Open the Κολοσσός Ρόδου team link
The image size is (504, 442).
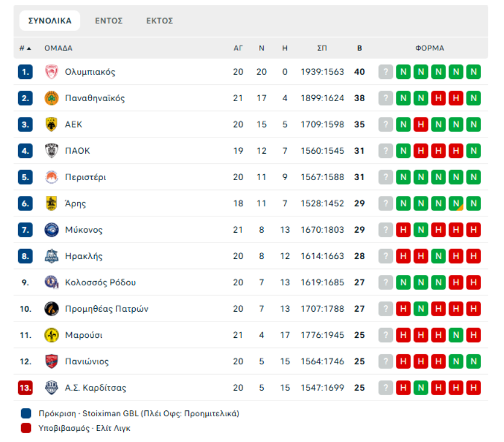tap(101, 282)
